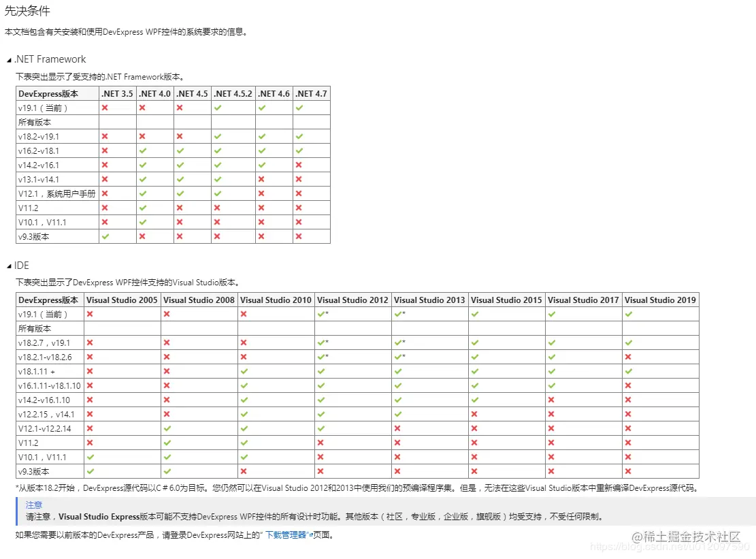756x559 pixels.
Task: Collapse the IDE section triangle
Action: pyautogui.click(x=9, y=266)
